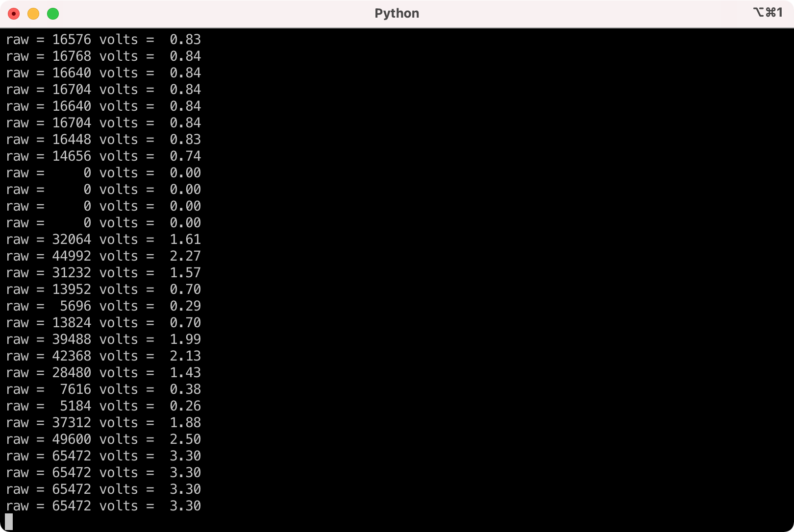Select the voltage reading 1.99

click(185, 339)
